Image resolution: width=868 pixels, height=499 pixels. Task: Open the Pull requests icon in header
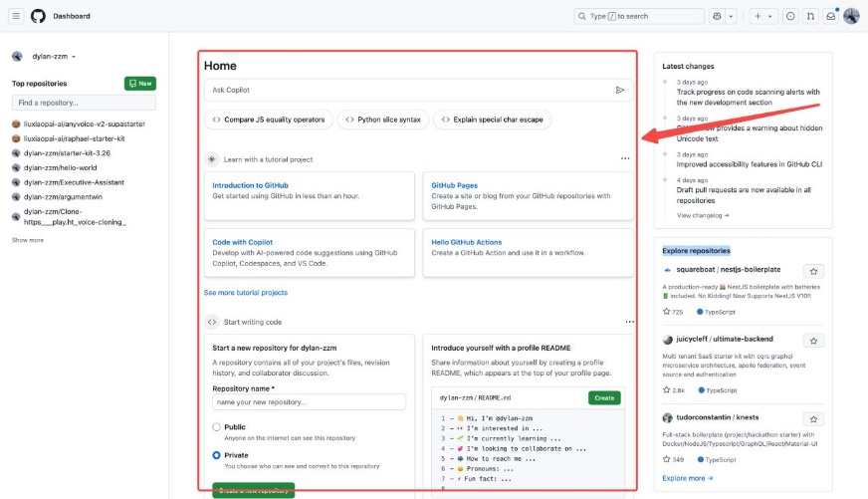pyautogui.click(x=810, y=16)
